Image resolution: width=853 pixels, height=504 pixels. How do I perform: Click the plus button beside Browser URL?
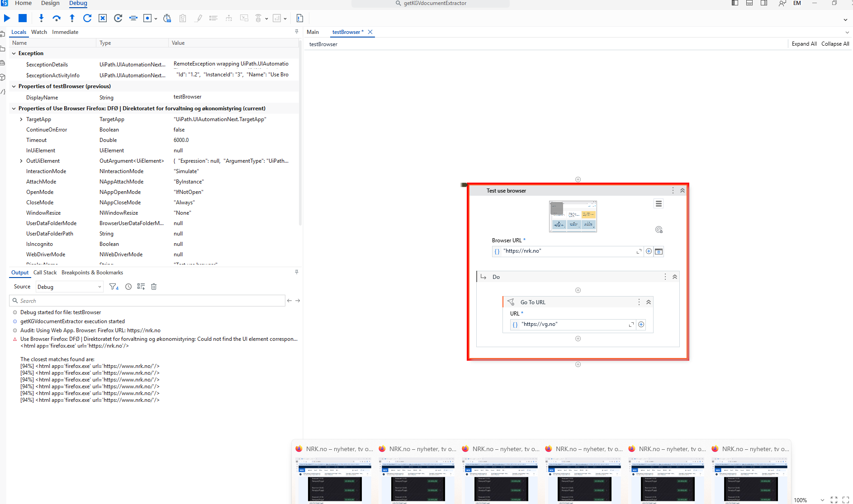(649, 251)
